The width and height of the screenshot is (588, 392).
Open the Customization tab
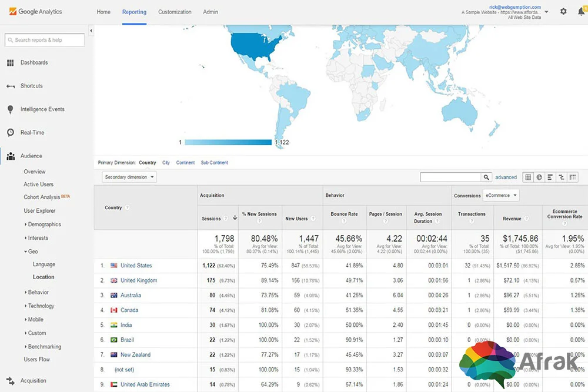[x=175, y=12]
